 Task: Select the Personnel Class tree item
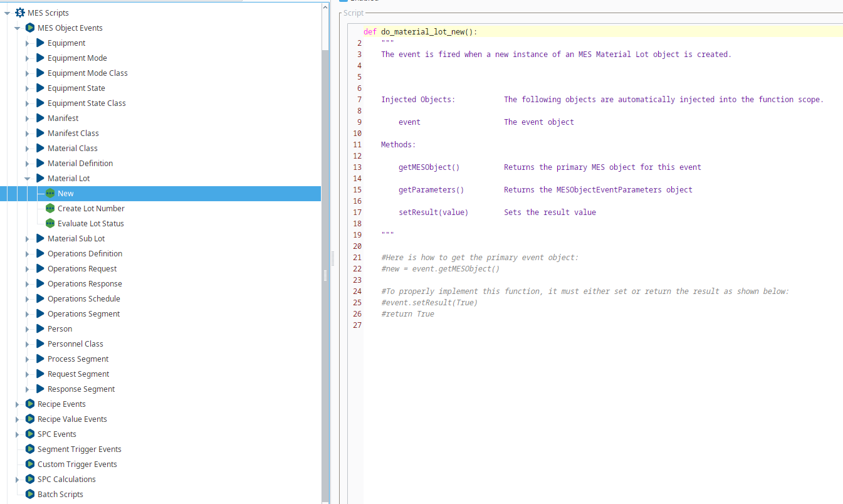tap(75, 344)
